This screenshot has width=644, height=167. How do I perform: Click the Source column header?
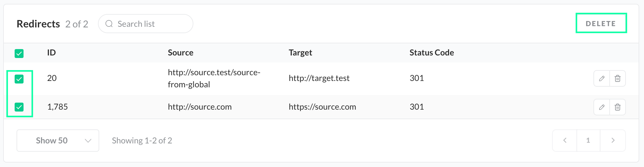(181, 53)
